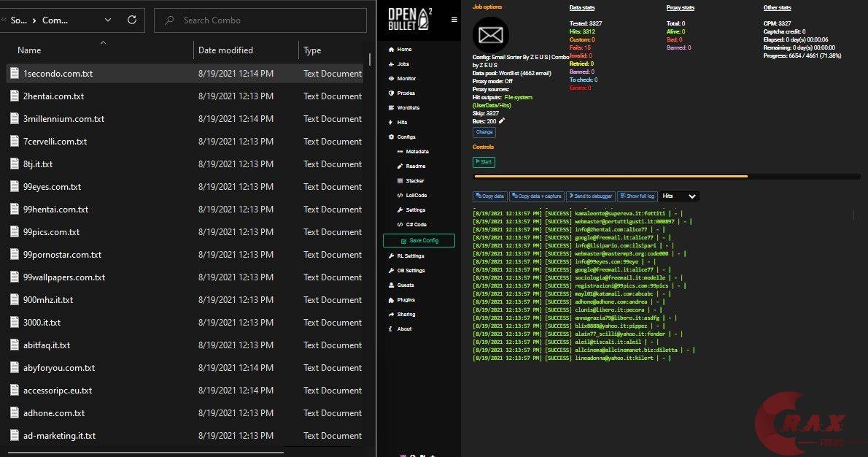Click the Com... breadcrumb folder
The image size is (868, 457).
point(55,20)
